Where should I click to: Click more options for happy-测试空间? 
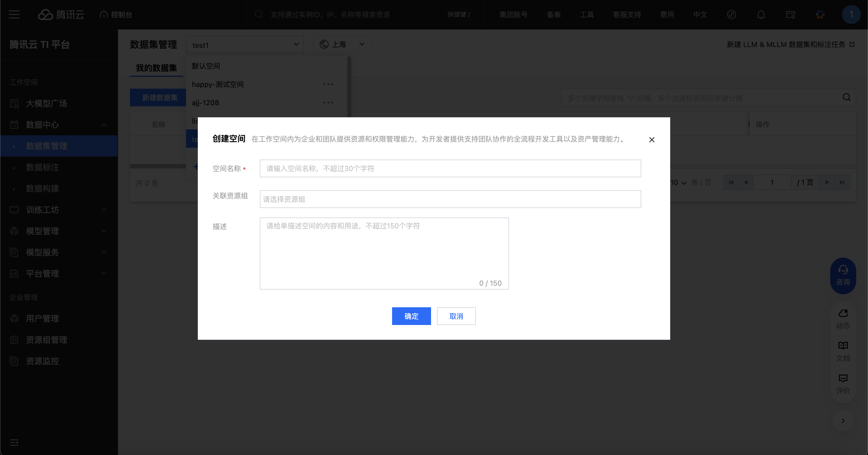(x=328, y=84)
